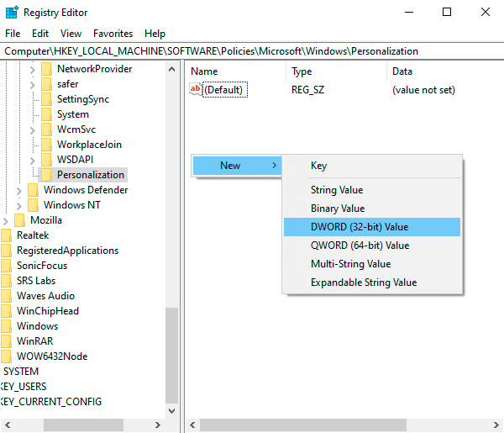Select the SYSTEM hive
The height and width of the screenshot is (433, 504).
(x=21, y=372)
